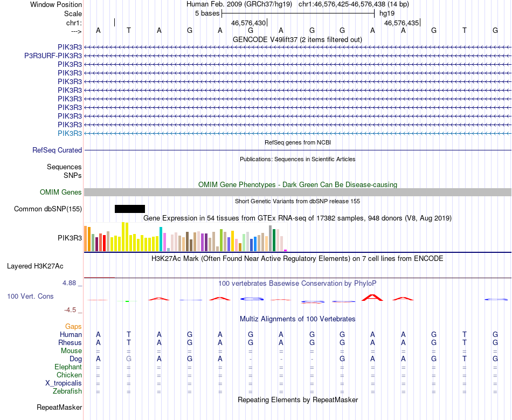Click the PhyloP minimum value -4.5
This screenshot has width=512, height=420.
click(70, 310)
